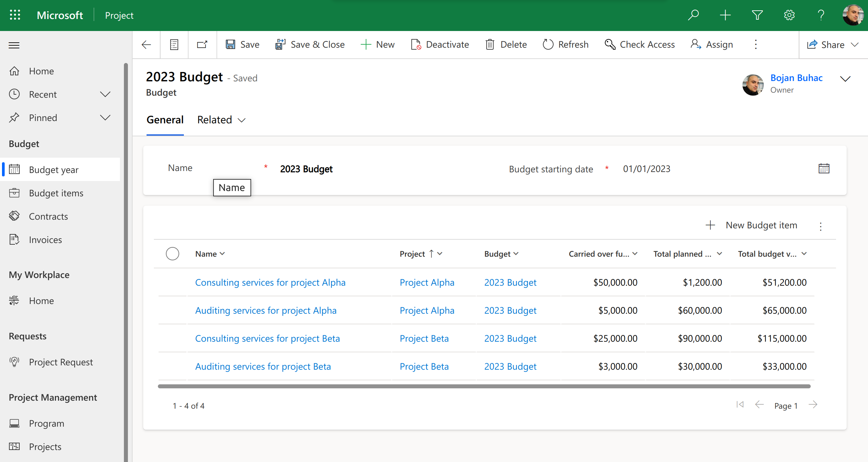Open the app launcher waffle icon
The width and height of the screenshot is (868, 462).
tap(15, 15)
